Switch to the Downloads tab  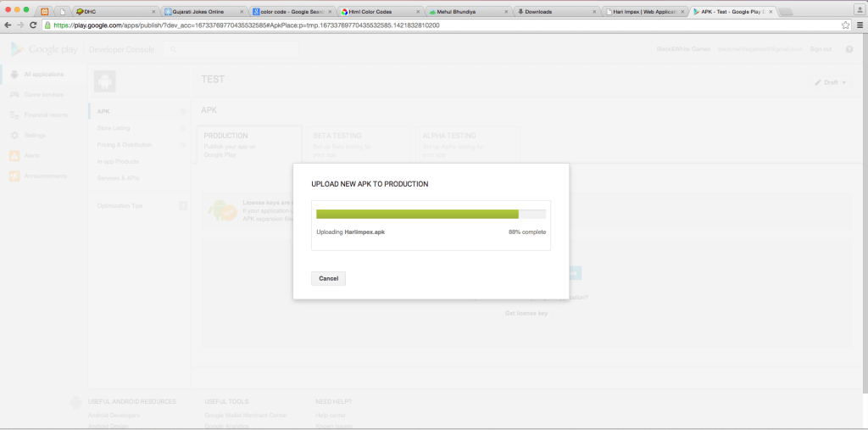556,12
